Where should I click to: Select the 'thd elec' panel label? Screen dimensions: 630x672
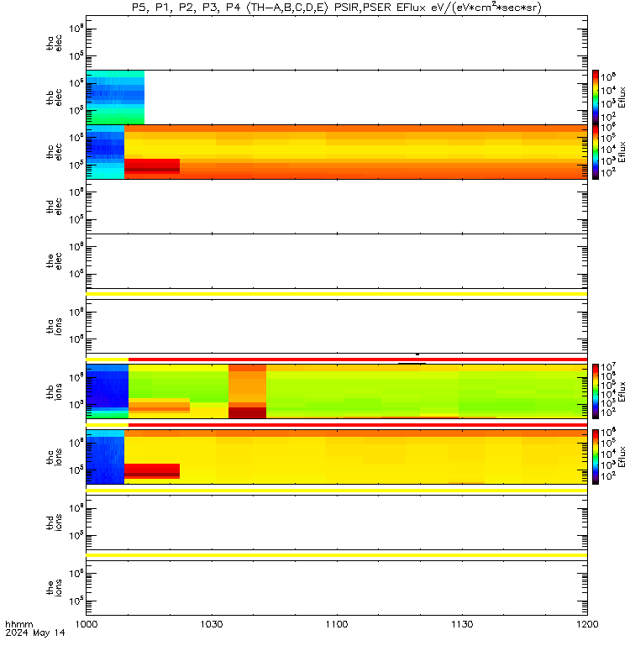pyautogui.click(x=55, y=207)
